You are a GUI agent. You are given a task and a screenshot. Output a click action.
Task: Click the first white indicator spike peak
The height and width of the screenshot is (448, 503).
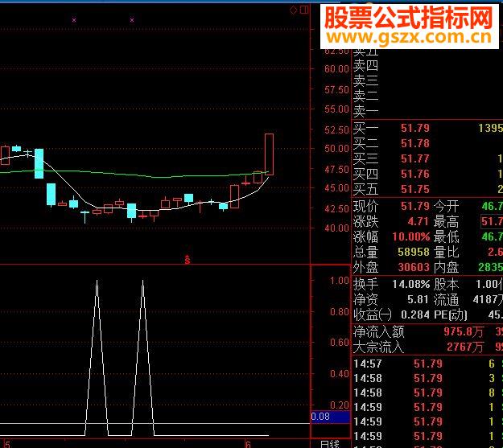(x=97, y=282)
